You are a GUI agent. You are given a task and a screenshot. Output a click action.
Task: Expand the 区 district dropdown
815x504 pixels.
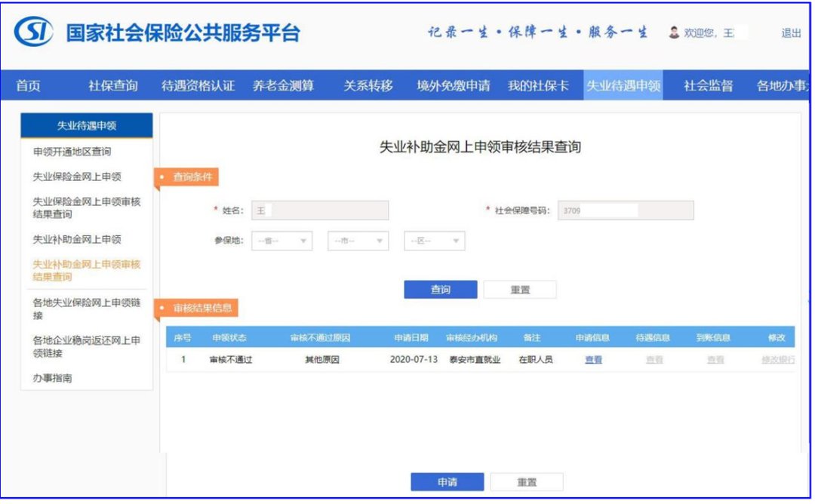[434, 241]
